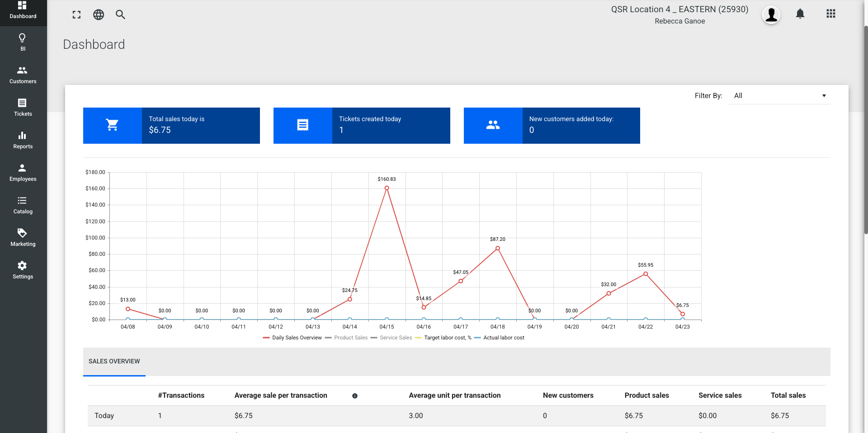
Task: Open the globe language icon
Action: [x=99, y=15]
